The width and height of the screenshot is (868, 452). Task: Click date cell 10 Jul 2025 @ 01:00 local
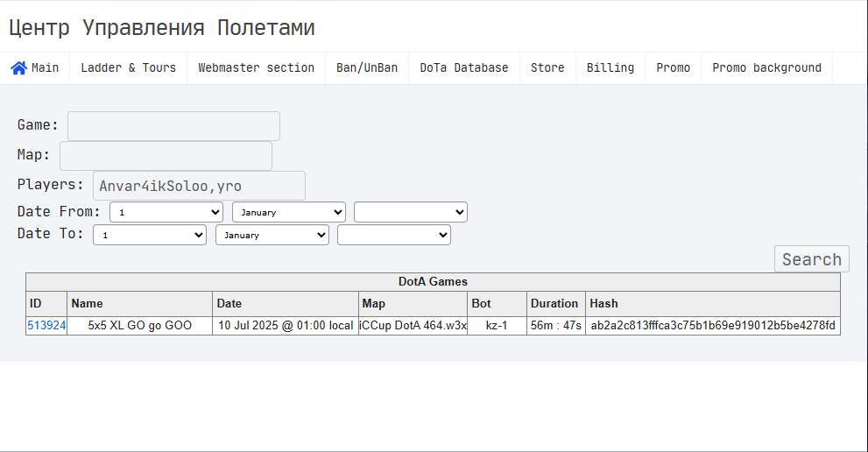click(x=286, y=326)
